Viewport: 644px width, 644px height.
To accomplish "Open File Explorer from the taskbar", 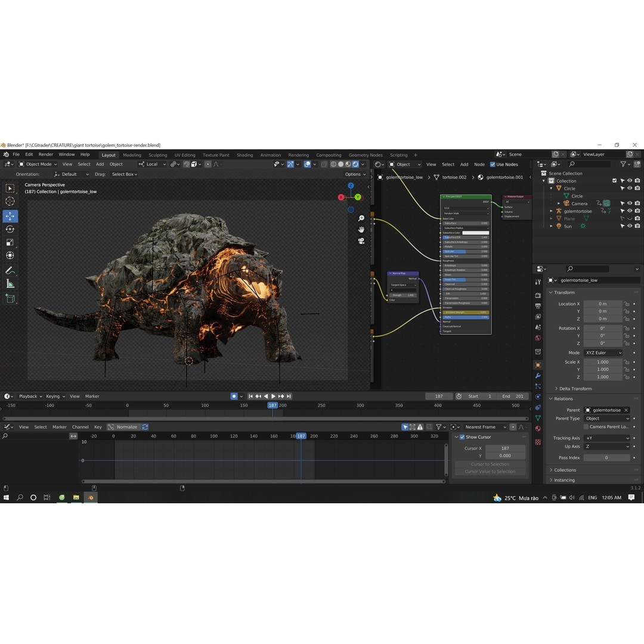I will [x=76, y=497].
